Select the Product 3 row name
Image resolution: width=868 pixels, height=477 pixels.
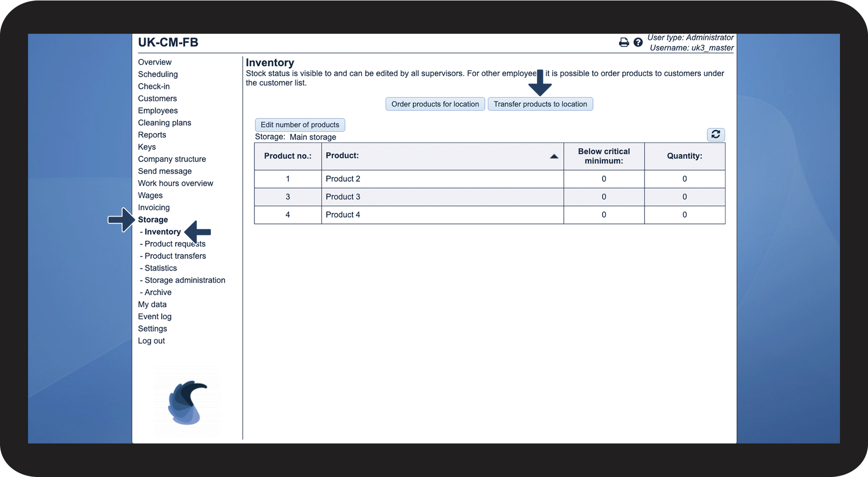(x=343, y=197)
